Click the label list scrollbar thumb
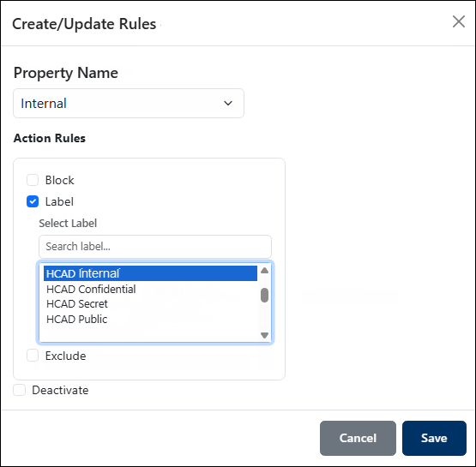476x467 pixels. [264, 295]
